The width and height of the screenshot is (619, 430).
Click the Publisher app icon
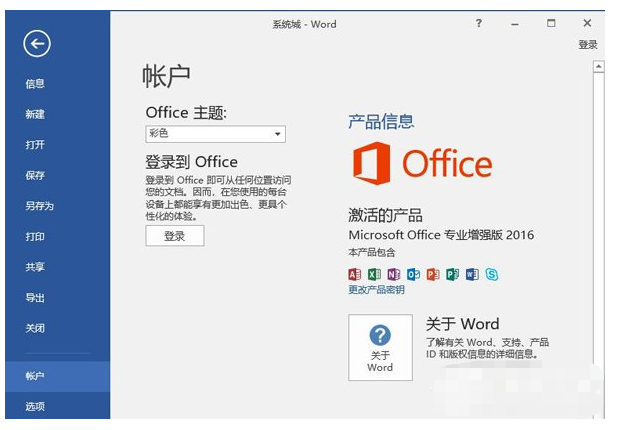tap(452, 274)
